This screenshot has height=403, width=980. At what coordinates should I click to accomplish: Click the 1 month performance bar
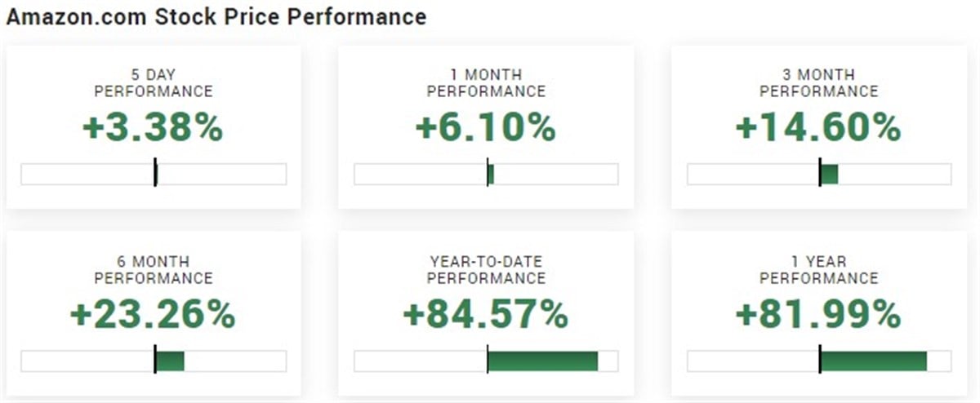pyautogui.click(x=486, y=174)
